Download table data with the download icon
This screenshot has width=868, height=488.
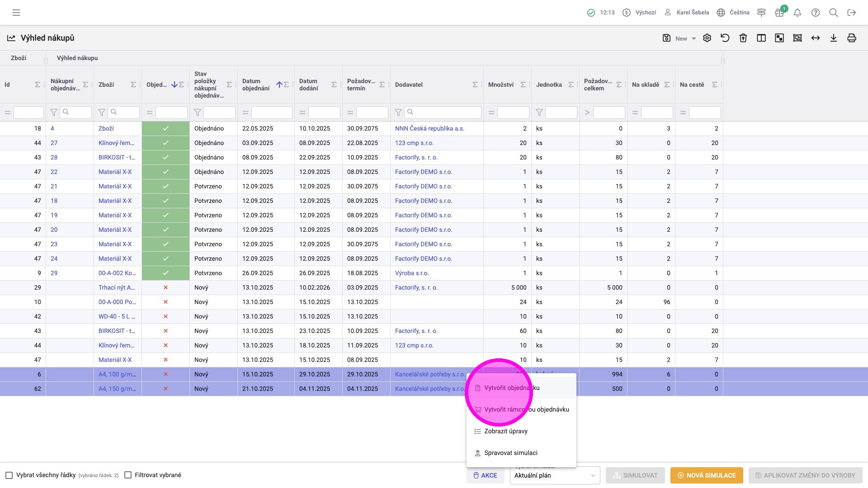point(834,38)
